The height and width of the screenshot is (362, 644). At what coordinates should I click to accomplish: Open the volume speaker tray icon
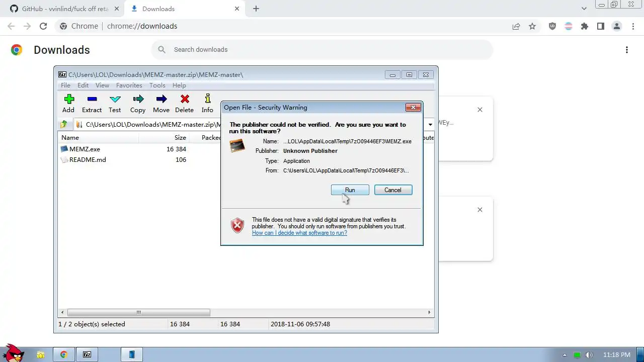(589, 355)
